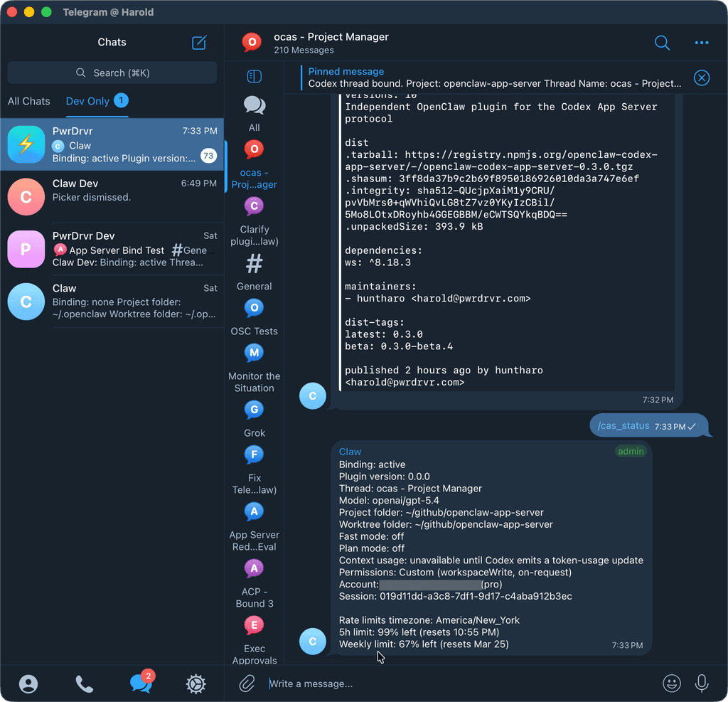
Task: Open the npm registry tarball link
Action: (501, 161)
